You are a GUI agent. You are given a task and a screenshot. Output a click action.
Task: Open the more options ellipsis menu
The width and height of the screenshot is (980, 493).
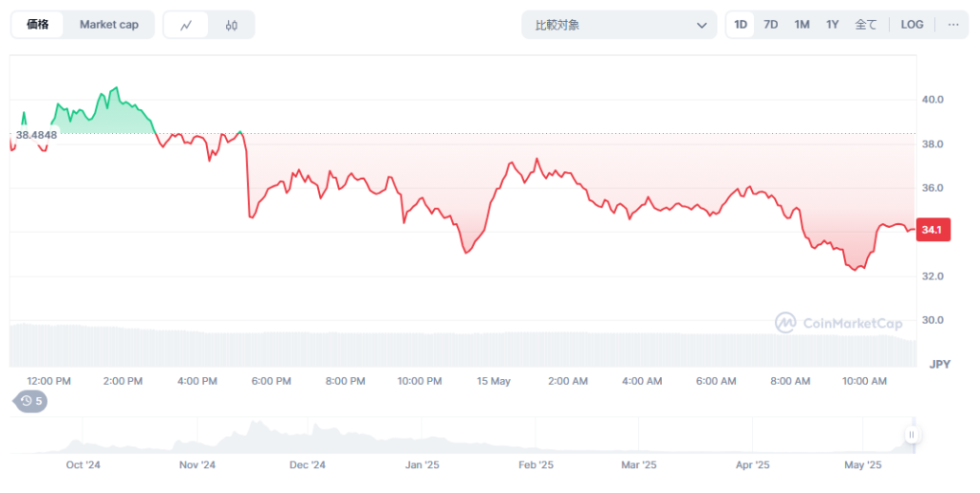click(953, 25)
